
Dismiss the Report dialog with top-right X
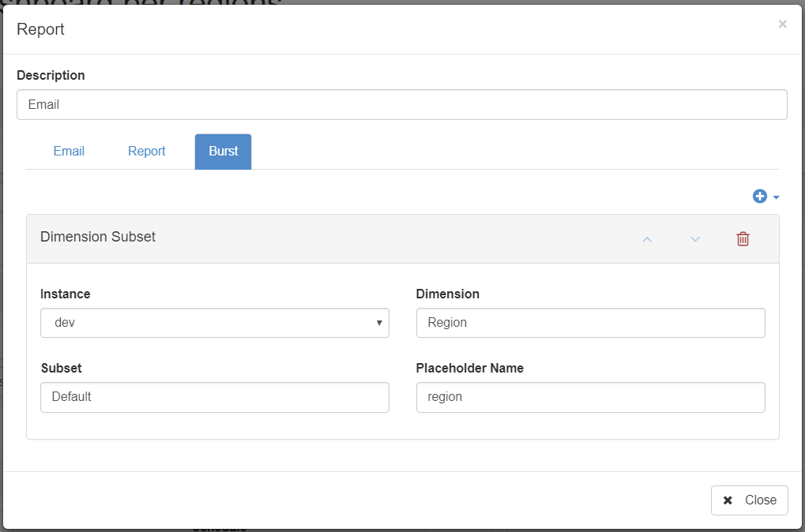782,24
